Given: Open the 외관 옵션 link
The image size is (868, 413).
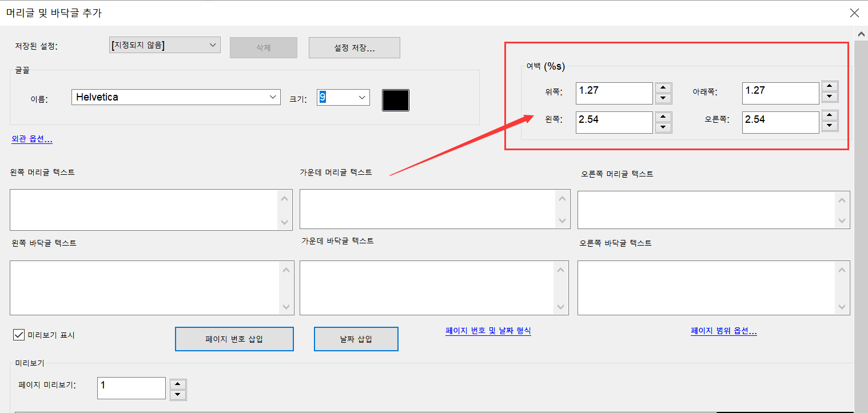Looking at the screenshot, I should pyautogui.click(x=31, y=139).
